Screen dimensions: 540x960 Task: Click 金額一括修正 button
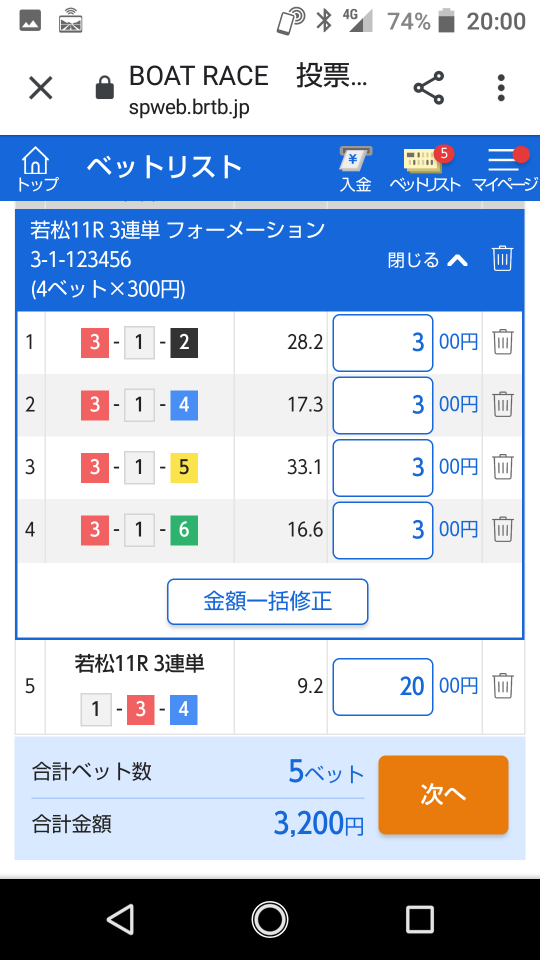268,601
